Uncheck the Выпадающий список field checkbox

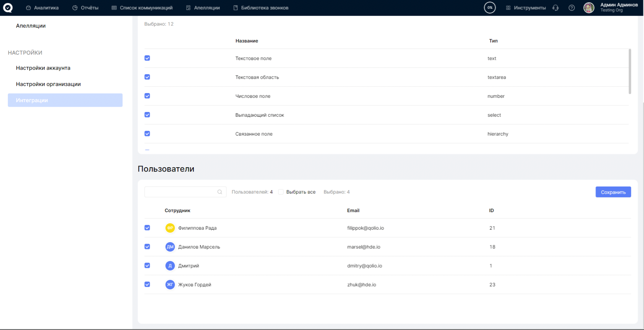pos(147,115)
